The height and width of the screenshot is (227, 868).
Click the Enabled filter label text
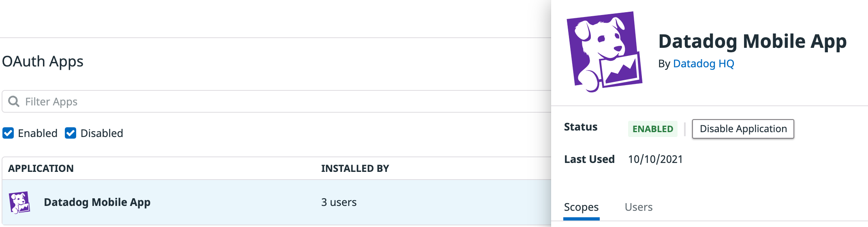pyautogui.click(x=38, y=133)
